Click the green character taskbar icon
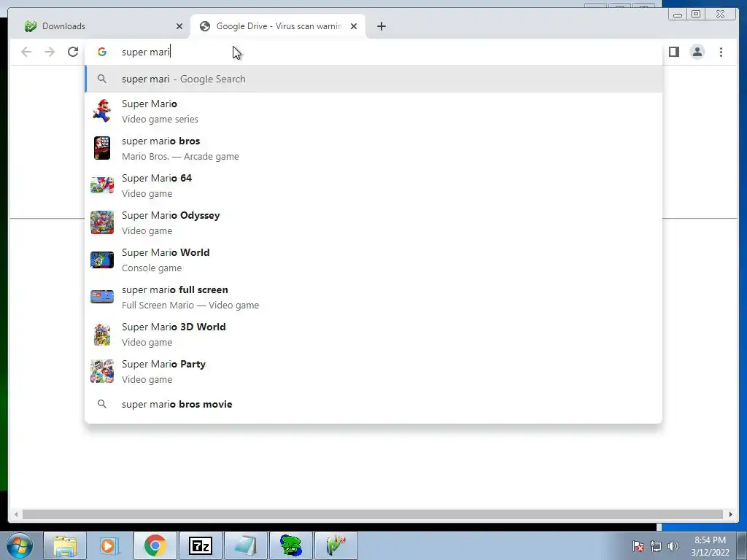The height and width of the screenshot is (560, 747). point(291,545)
